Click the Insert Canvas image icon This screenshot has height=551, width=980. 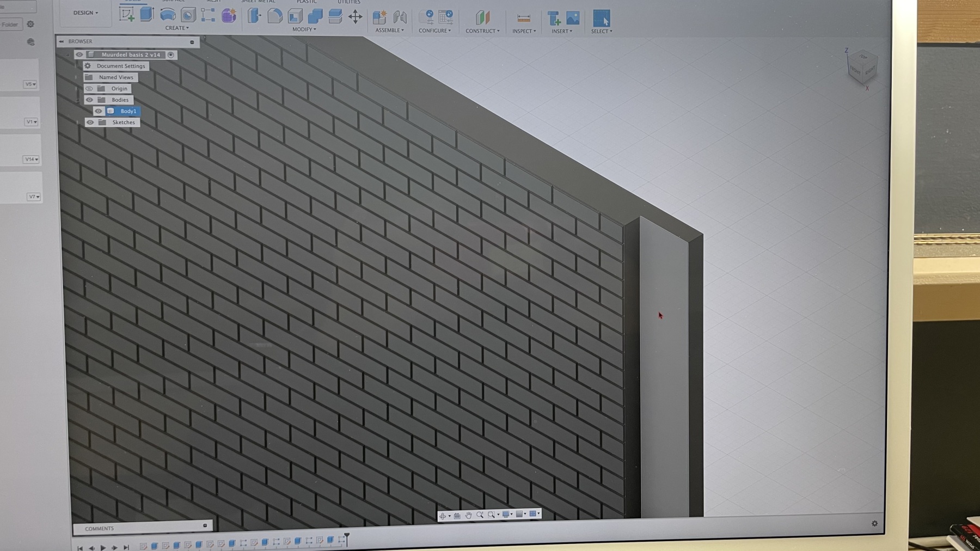pyautogui.click(x=573, y=19)
